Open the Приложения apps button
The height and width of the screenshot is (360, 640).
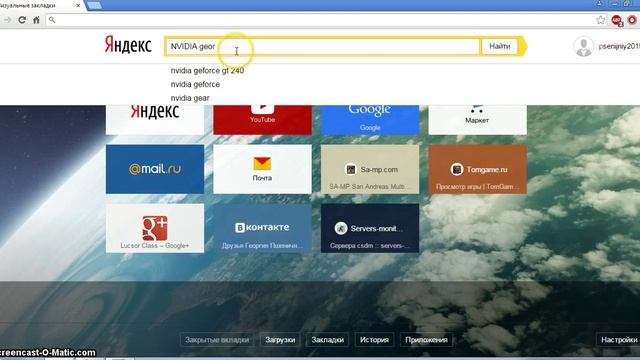pyautogui.click(x=426, y=340)
